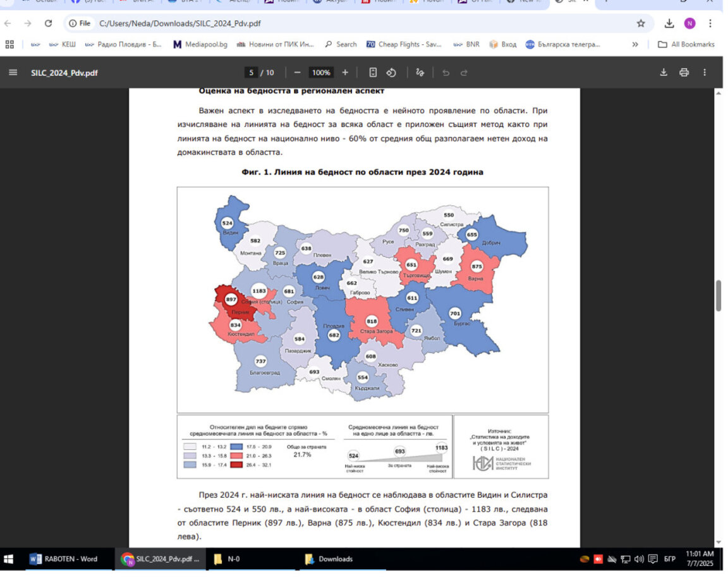728x583 pixels.
Task: Open PDF viewer more actions menu
Action: pos(705,73)
